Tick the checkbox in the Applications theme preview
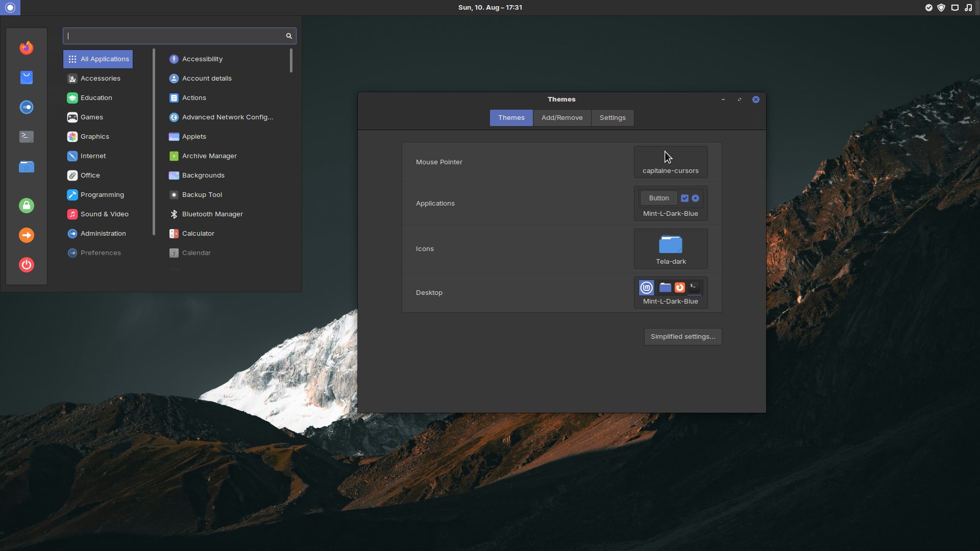 [x=684, y=198]
